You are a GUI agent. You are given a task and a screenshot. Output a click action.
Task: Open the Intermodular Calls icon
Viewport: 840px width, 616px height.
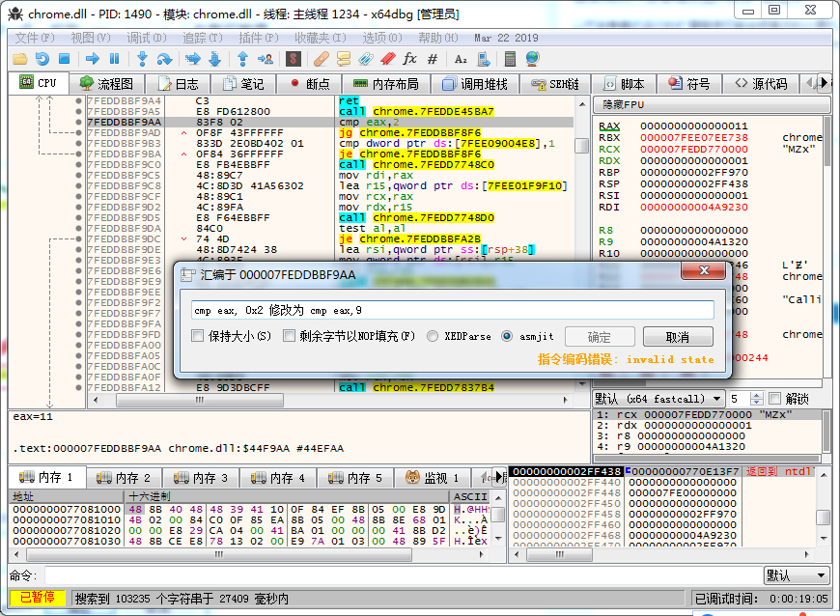(483, 59)
